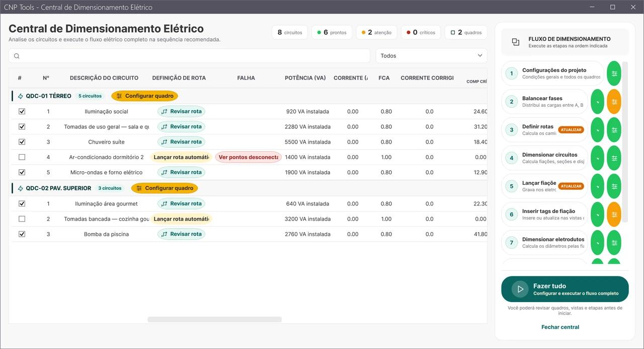
Task: Click the table horizontal scrollbar thumb
Action: pos(214,319)
